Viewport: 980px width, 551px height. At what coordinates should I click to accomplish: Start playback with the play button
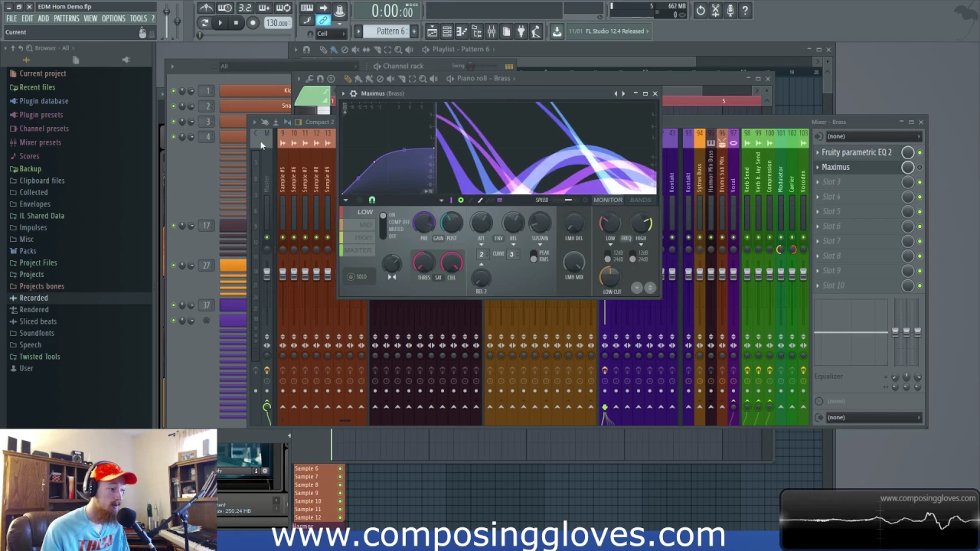pyautogui.click(x=220, y=23)
